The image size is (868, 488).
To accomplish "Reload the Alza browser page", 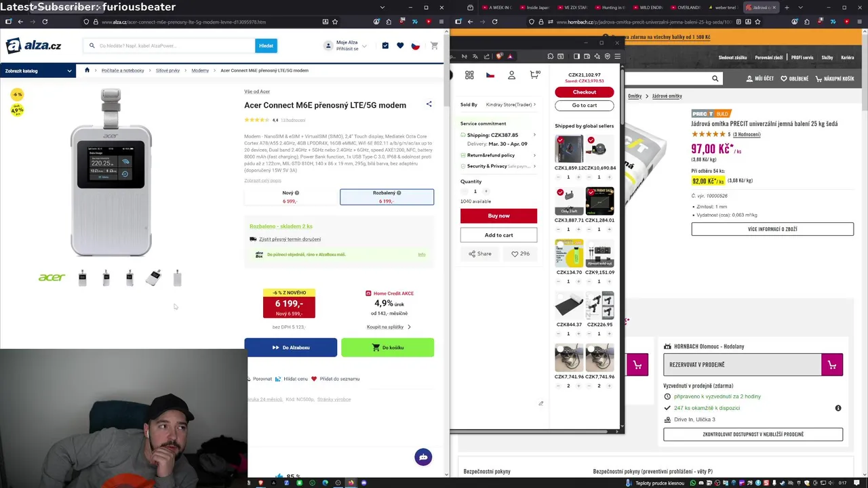I will click(x=45, y=22).
